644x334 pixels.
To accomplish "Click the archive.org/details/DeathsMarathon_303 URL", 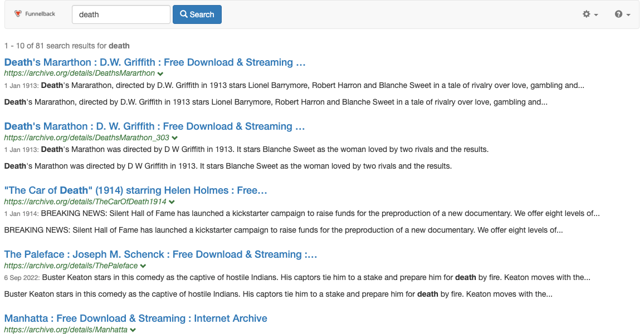I will (87, 138).
